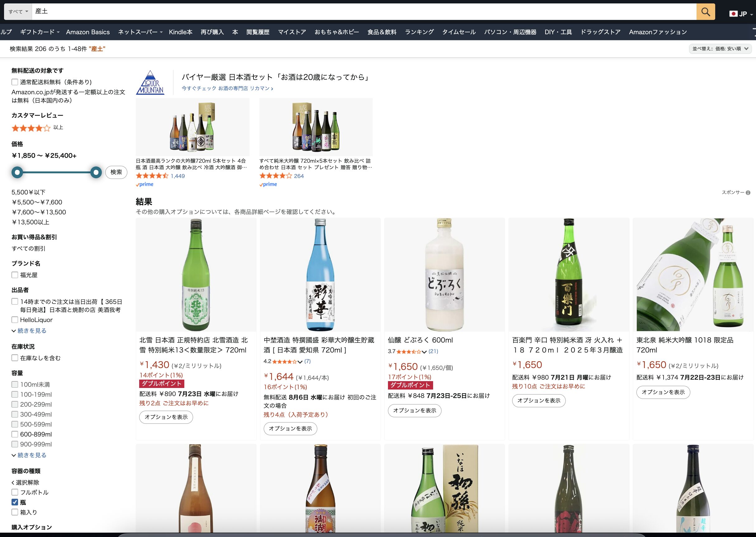Viewport: 756px width, 537px height.
Task: Open Kindle本 in the nav bar
Action: point(181,32)
